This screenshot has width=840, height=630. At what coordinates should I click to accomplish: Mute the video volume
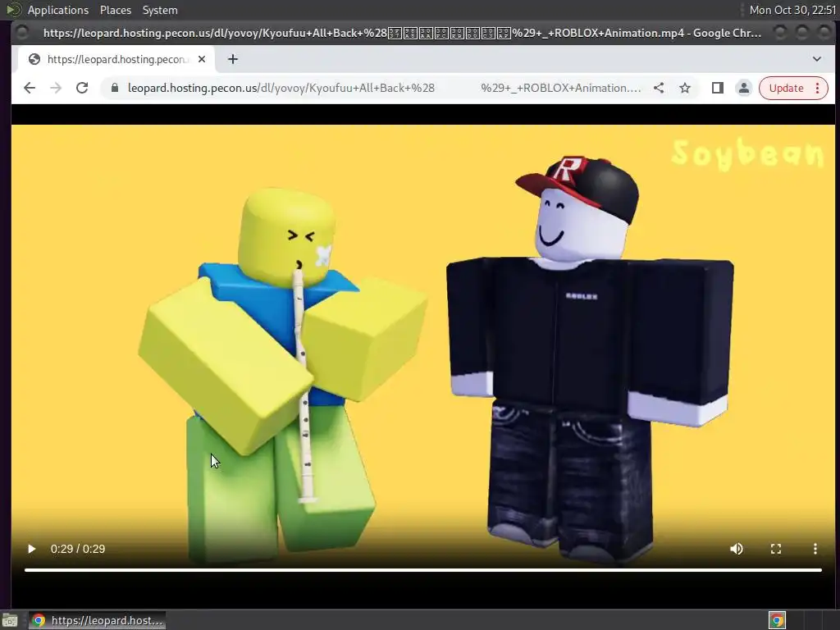coord(737,549)
